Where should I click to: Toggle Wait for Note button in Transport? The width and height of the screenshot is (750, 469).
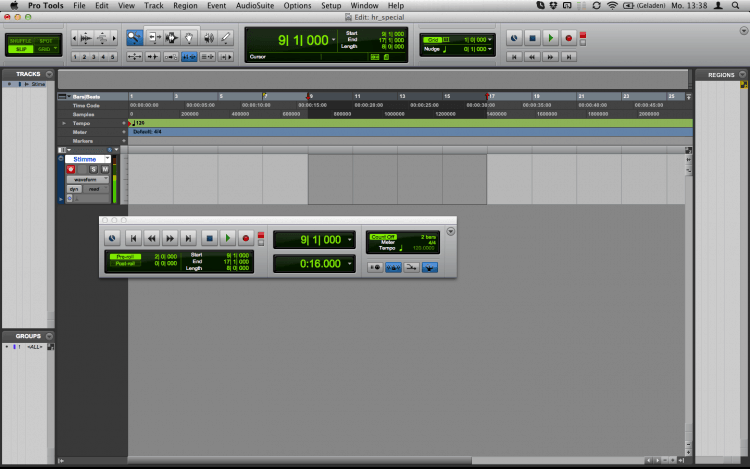[x=375, y=267]
